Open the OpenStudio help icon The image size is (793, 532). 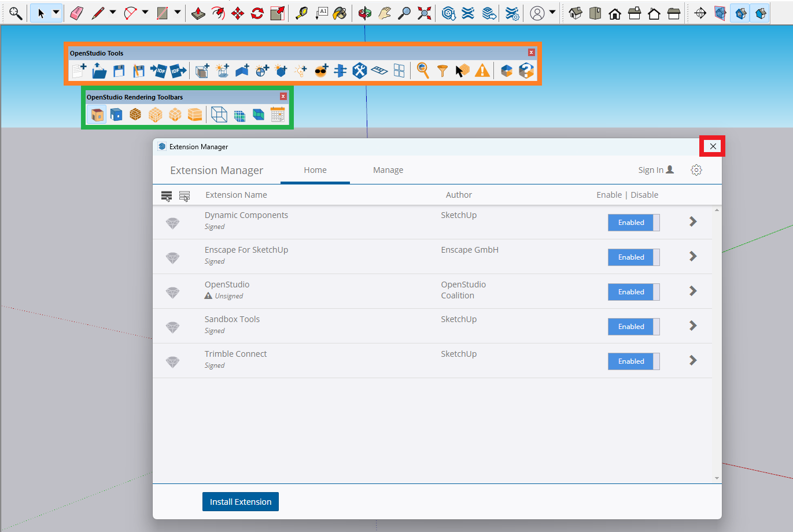coord(526,71)
